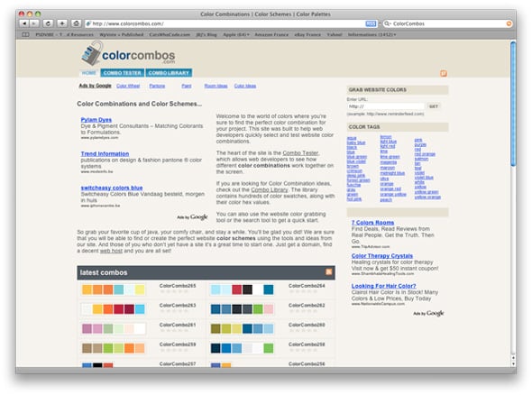This screenshot has width=532, height=395.
Task: Pick the red swatch in ColorCombo264
Action: (x=237, y=289)
